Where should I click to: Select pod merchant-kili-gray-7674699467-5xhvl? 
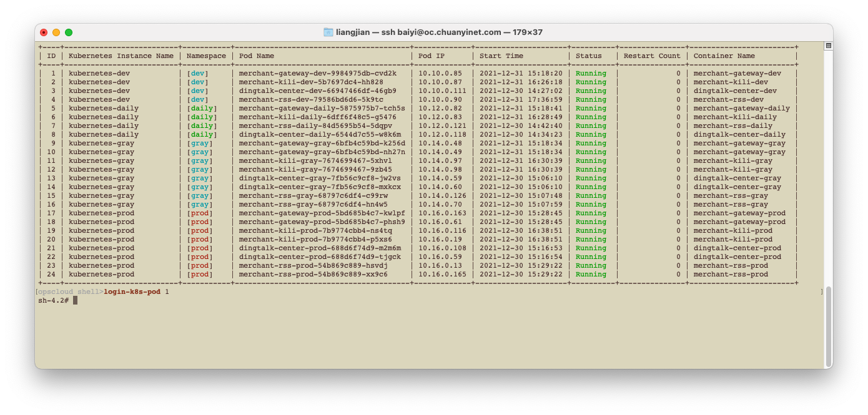tap(315, 160)
